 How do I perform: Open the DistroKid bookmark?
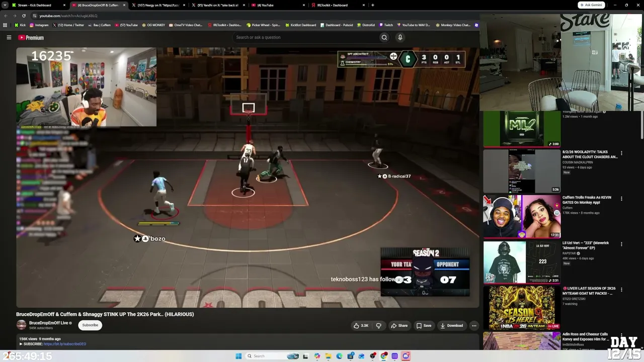pos(365,25)
